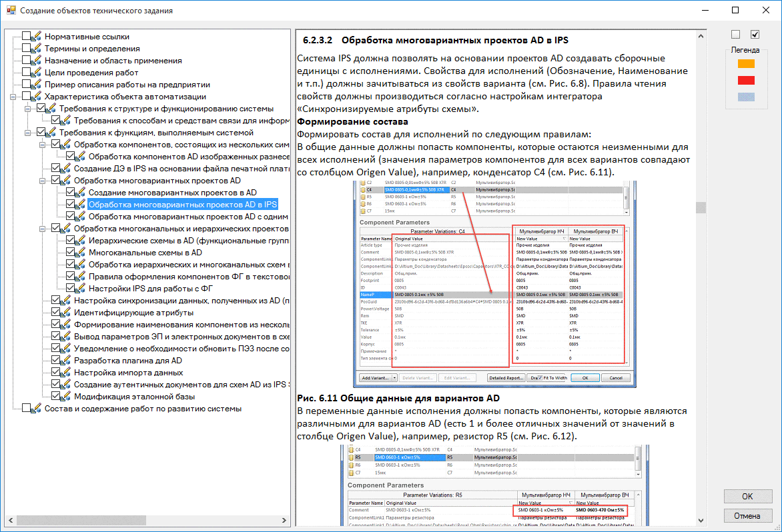
Task: Click the icon beside 'Разработка плагина для AD'
Action: coord(67,361)
